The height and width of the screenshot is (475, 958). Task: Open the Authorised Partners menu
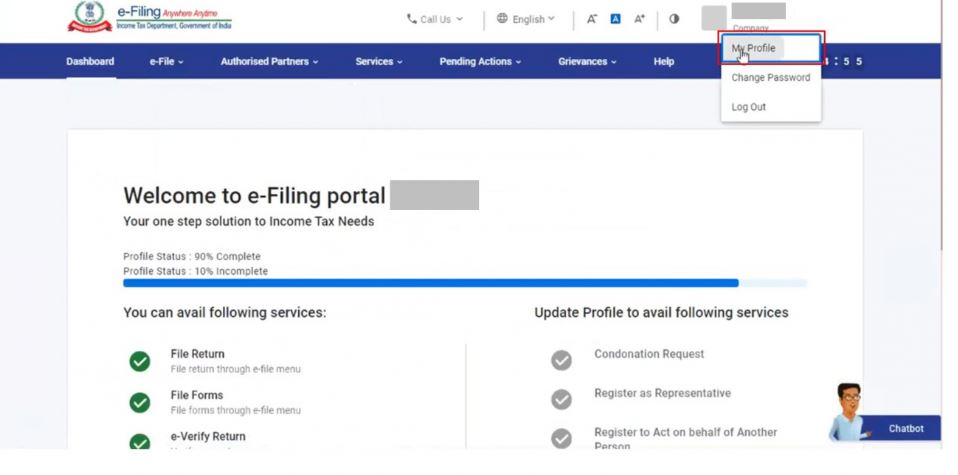pos(269,62)
